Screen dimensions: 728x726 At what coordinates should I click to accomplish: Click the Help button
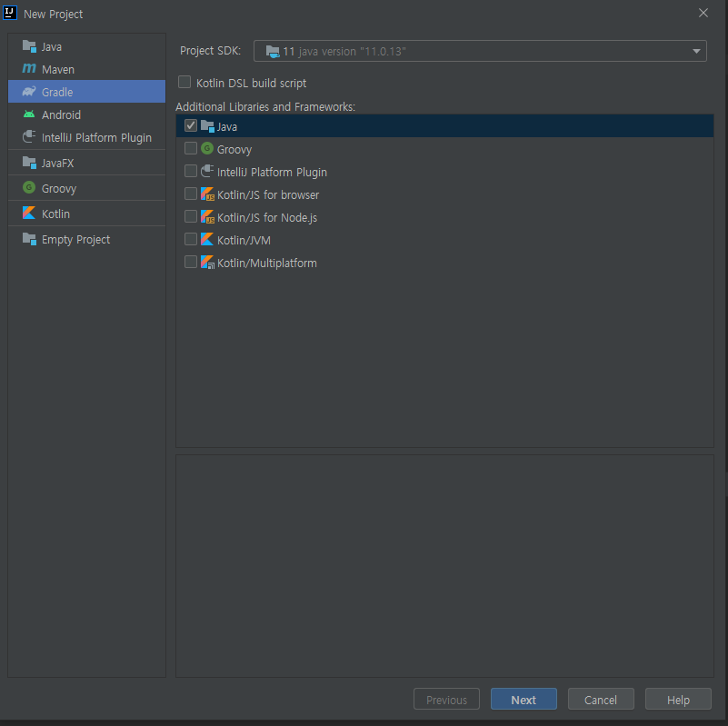click(x=678, y=699)
